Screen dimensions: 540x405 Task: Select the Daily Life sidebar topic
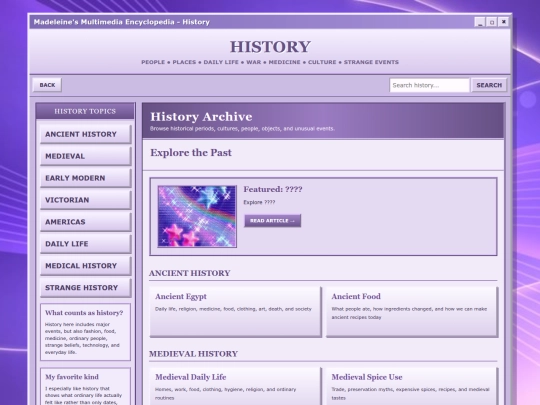tap(86, 244)
